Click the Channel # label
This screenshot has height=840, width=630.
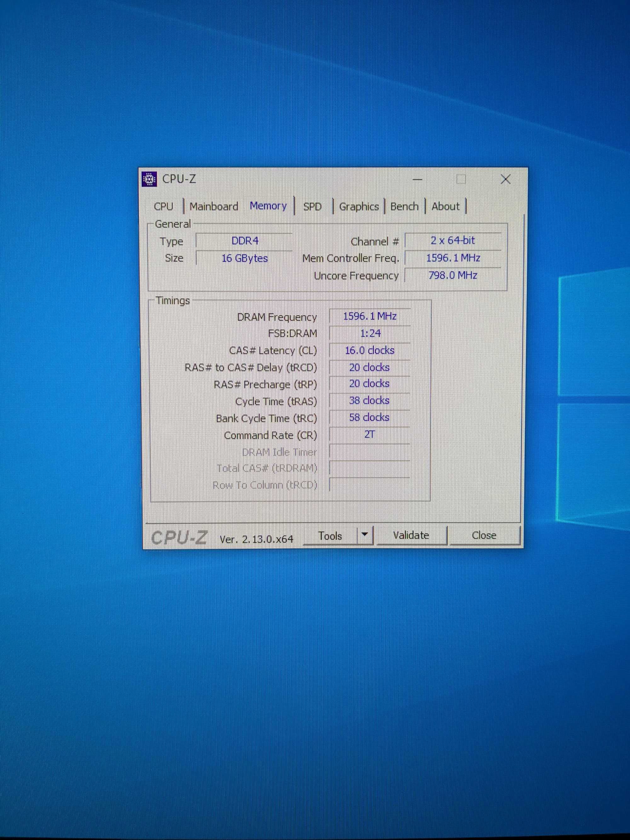375,242
